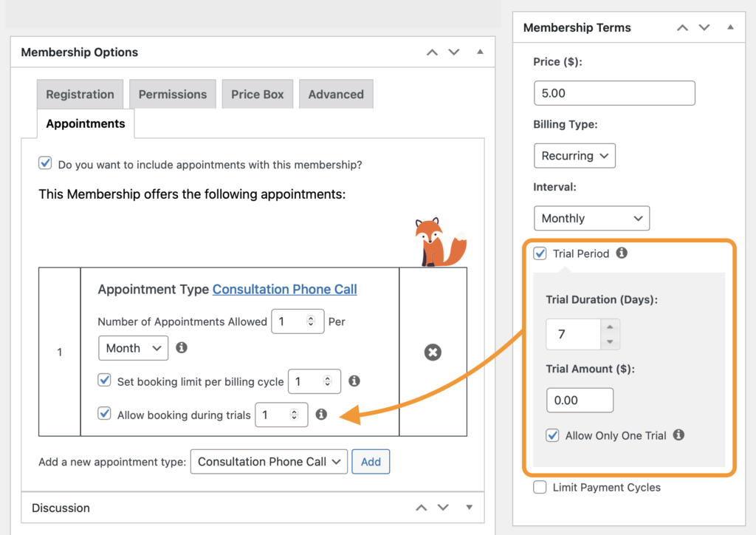The width and height of the screenshot is (756, 535).
Task: Switch to the Price Box tab
Action: 258,94
